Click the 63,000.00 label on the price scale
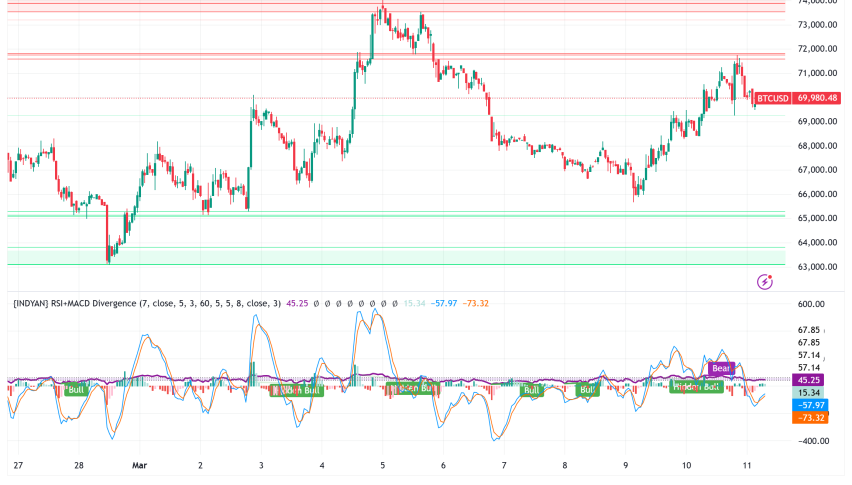The image size is (852, 485). click(x=818, y=267)
